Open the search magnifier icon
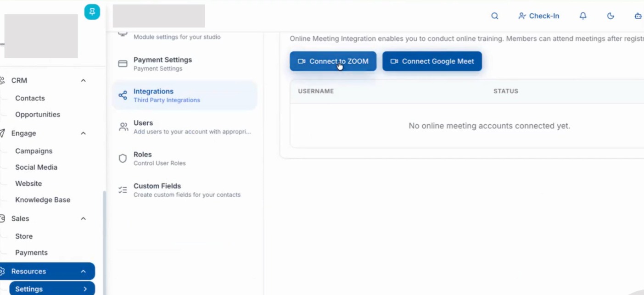Image resolution: width=644 pixels, height=295 pixels. pyautogui.click(x=495, y=16)
